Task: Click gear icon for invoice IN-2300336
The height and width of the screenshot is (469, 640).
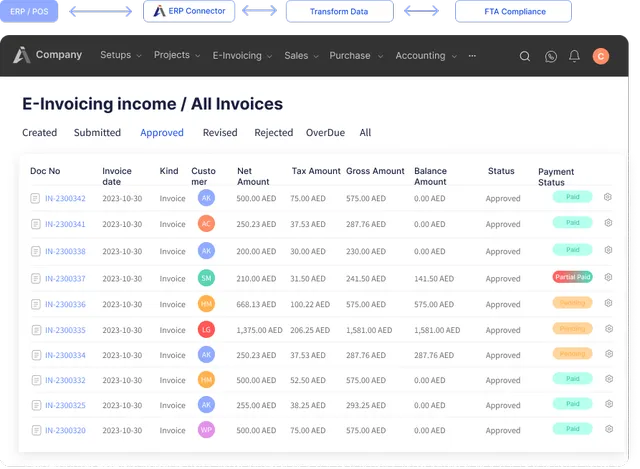Action: (x=608, y=303)
